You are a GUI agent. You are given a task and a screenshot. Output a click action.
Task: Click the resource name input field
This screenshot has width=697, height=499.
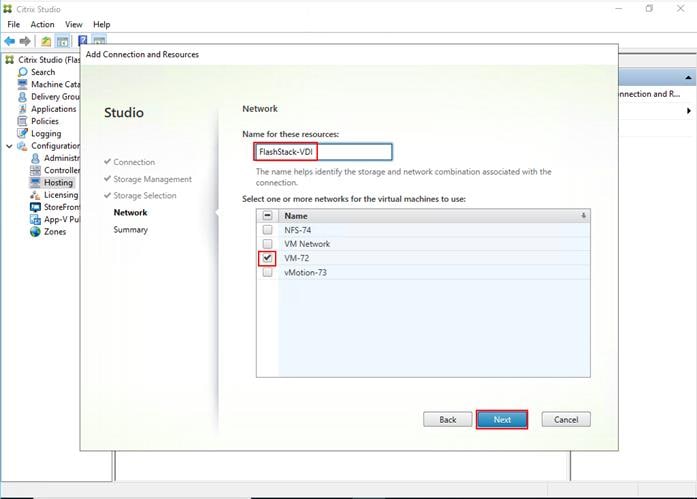click(x=323, y=152)
